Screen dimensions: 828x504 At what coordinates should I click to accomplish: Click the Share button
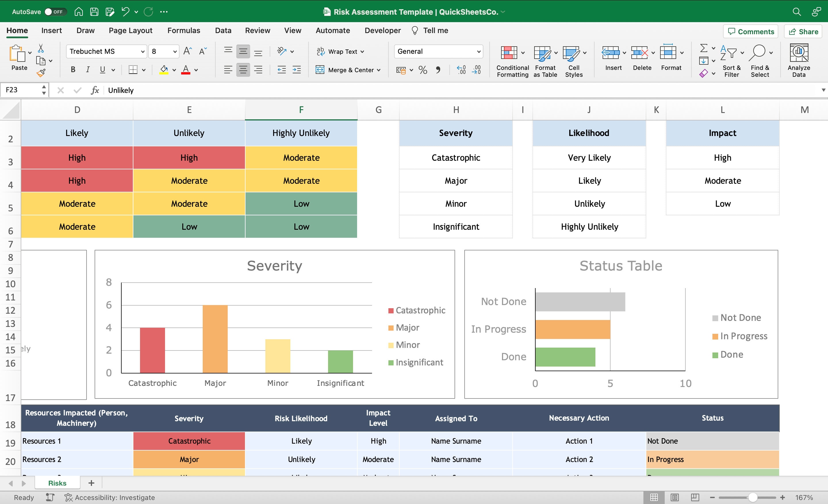click(803, 32)
